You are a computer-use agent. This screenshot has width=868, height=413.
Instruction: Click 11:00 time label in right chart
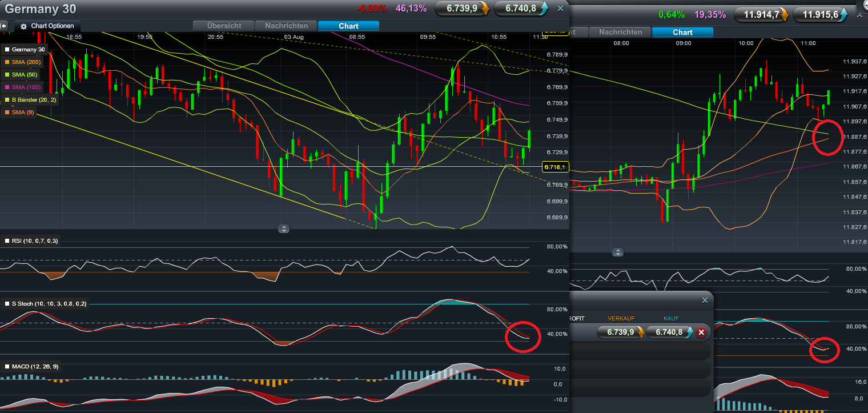coord(808,43)
